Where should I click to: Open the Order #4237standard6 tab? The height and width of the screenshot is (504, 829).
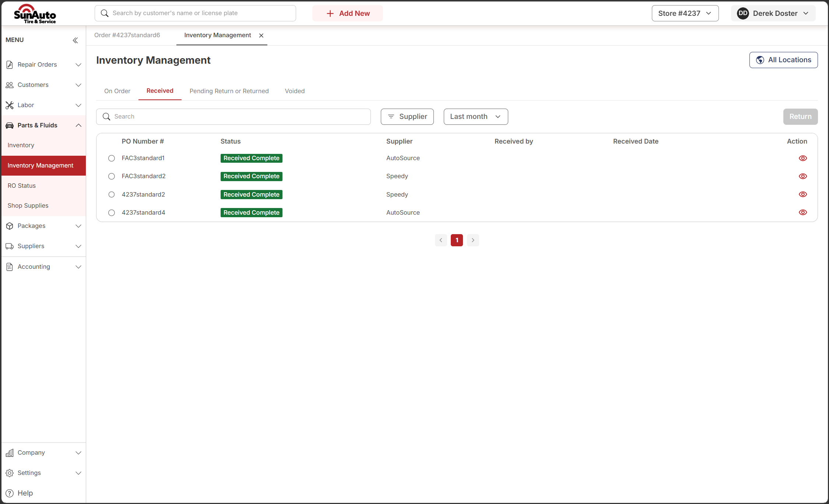click(x=127, y=35)
